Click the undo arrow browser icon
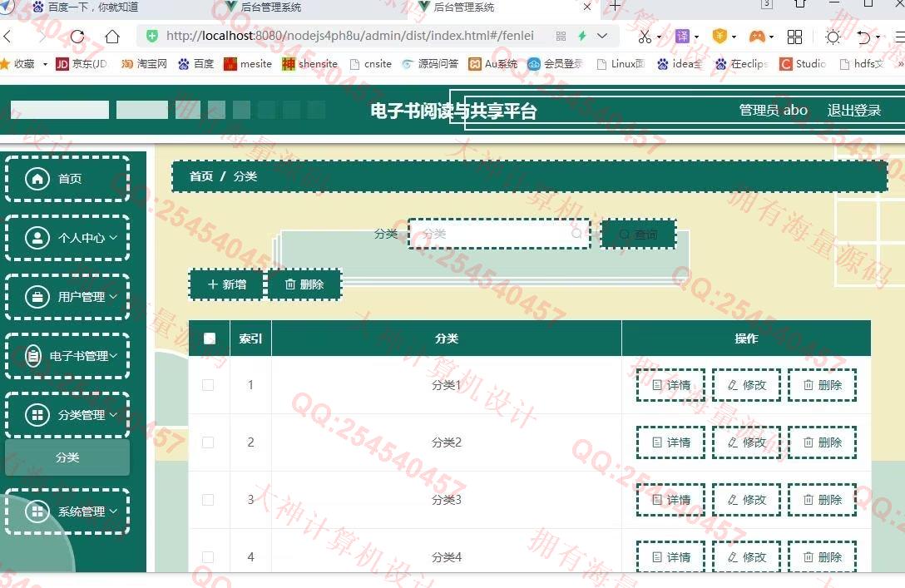 (864, 37)
